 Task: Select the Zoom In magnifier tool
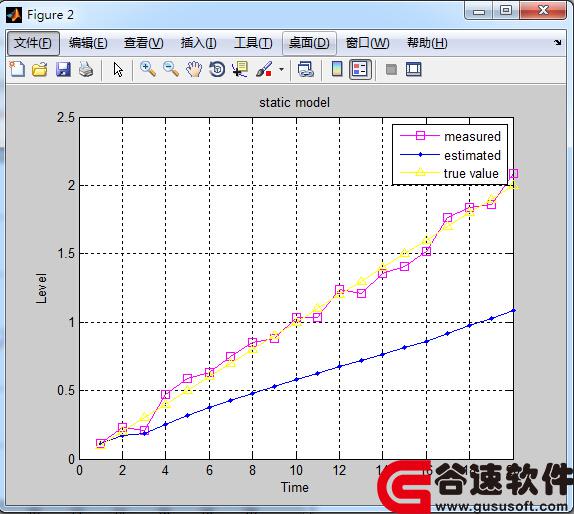pos(148,69)
